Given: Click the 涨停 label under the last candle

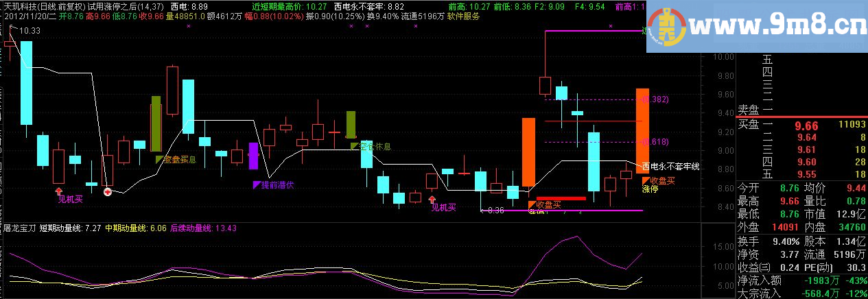Looking at the screenshot, I should [650, 189].
